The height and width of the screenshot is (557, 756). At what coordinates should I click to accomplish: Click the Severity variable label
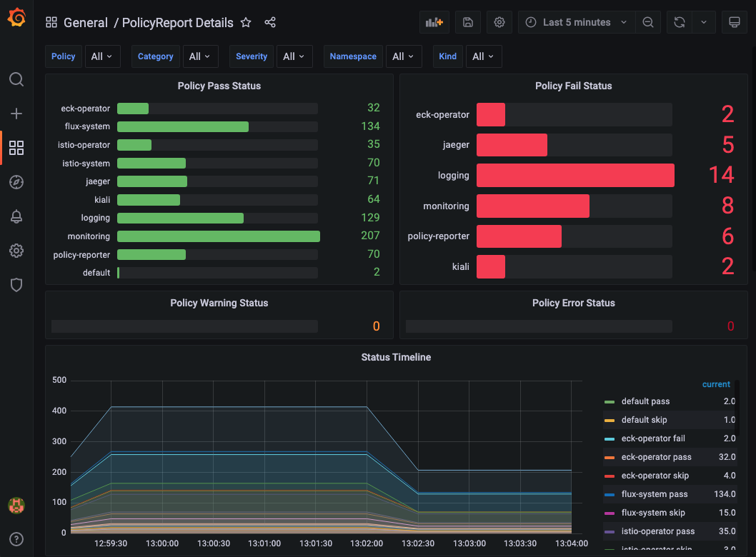[254, 56]
